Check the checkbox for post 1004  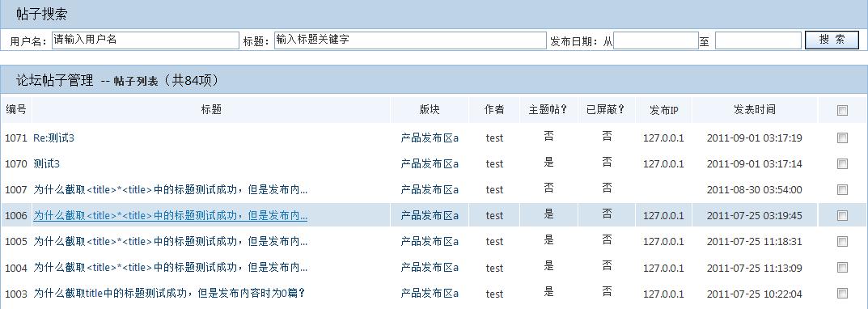(843, 268)
